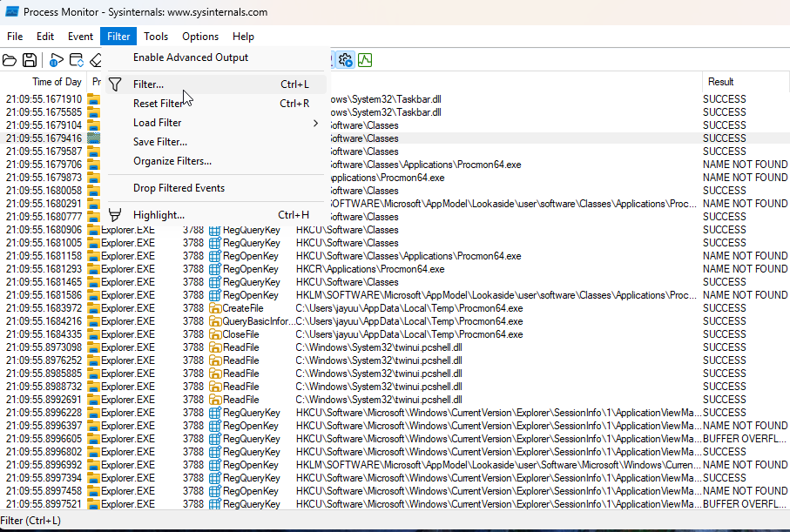Click the Explorer.EXE icon at row 21:09:55.1681005
The height and width of the screenshot is (532, 790).
(94, 243)
